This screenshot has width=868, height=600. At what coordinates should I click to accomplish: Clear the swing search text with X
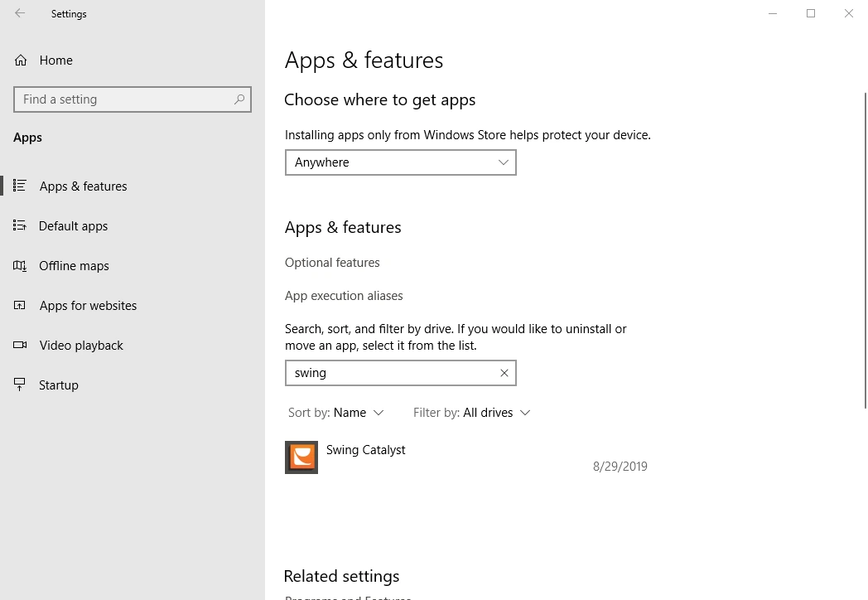(504, 373)
